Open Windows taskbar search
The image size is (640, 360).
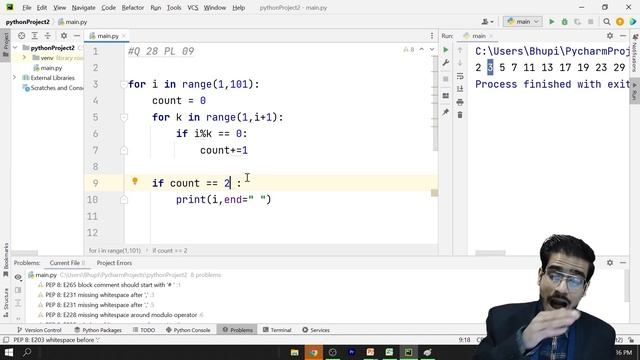click(x=27, y=352)
